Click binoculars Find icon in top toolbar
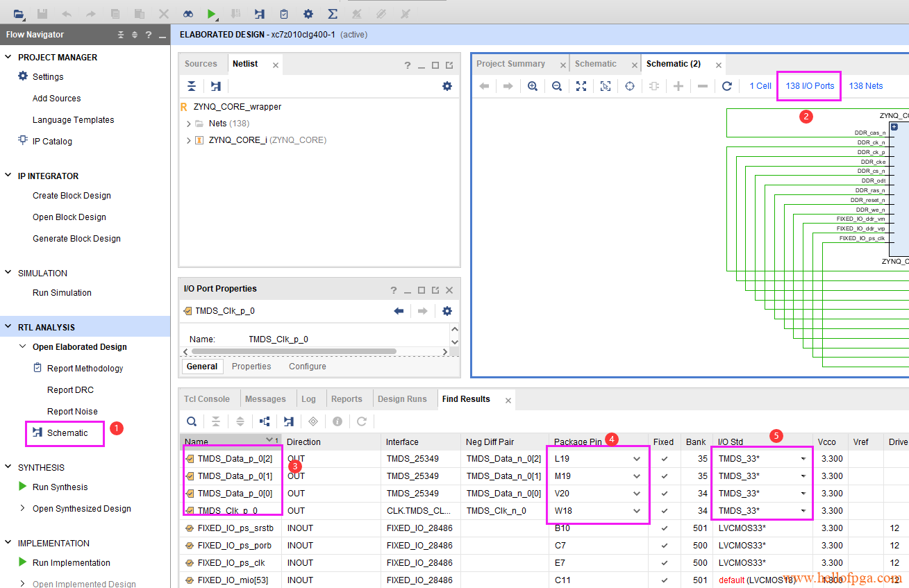909x588 pixels. (188, 14)
